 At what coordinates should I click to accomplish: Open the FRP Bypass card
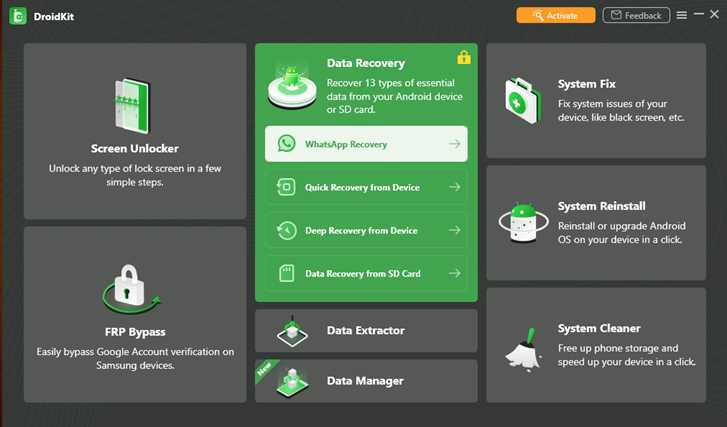coord(135,314)
